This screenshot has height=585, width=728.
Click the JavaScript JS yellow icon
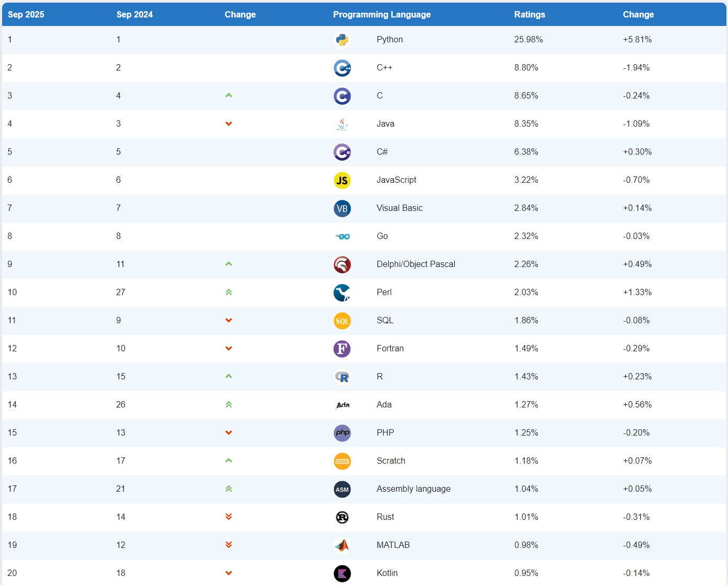tap(342, 180)
